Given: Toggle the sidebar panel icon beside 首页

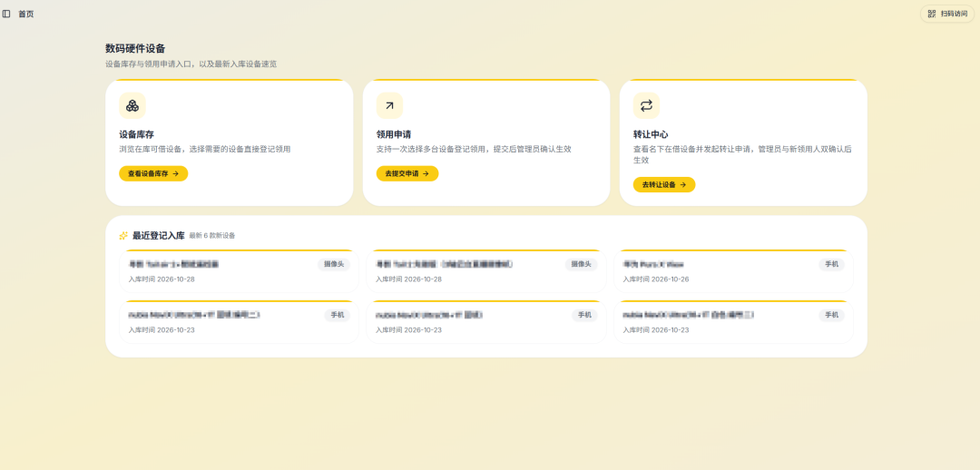Looking at the screenshot, I should click(x=6, y=14).
